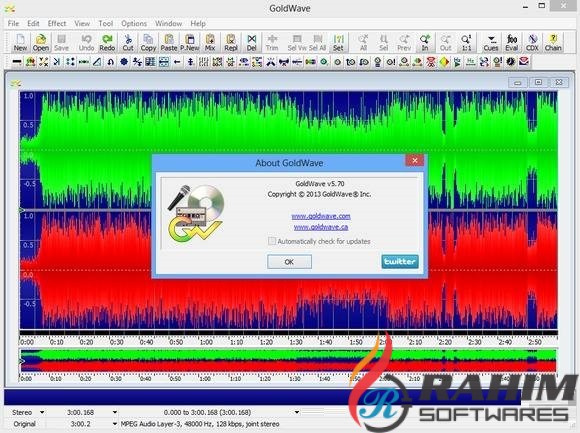Zoom to selection with Sel magnifier icon
This screenshot has width=580, height=433.
384,43
